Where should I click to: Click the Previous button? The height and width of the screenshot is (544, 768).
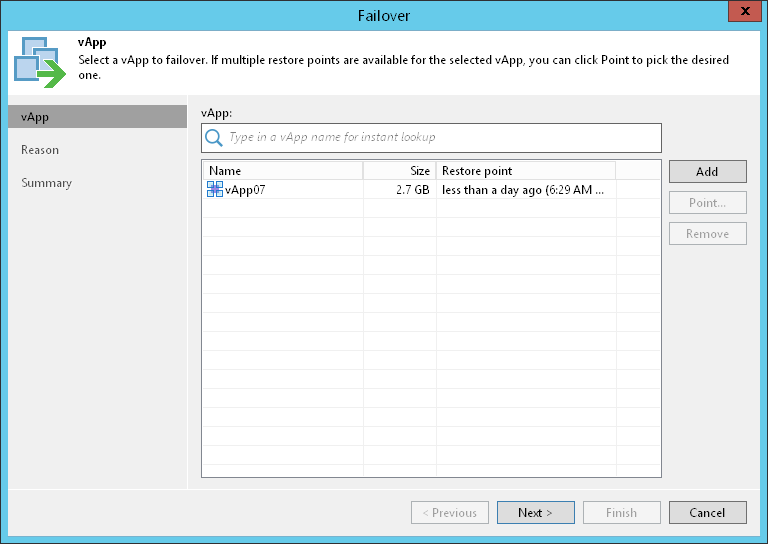[x=449, y=512]
